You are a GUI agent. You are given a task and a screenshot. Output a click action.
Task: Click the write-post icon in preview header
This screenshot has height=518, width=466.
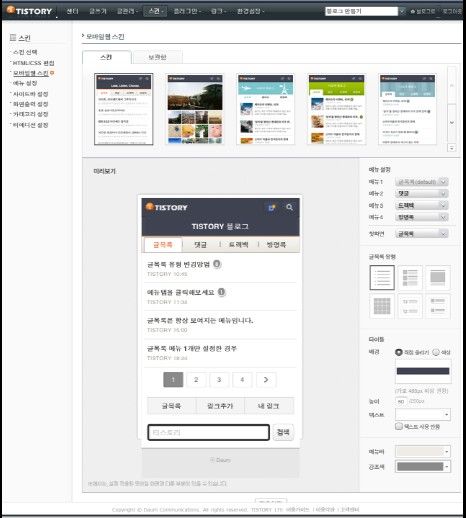[272, 208]
